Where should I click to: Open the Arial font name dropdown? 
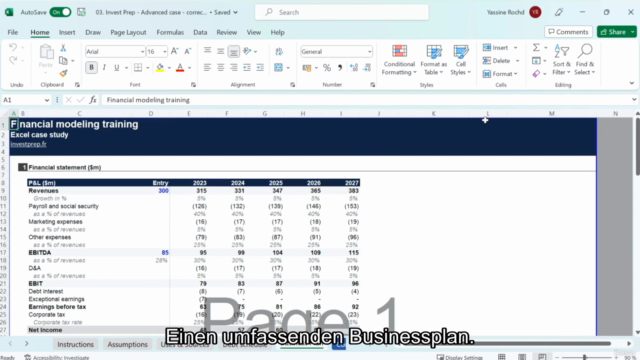point(142,52)
